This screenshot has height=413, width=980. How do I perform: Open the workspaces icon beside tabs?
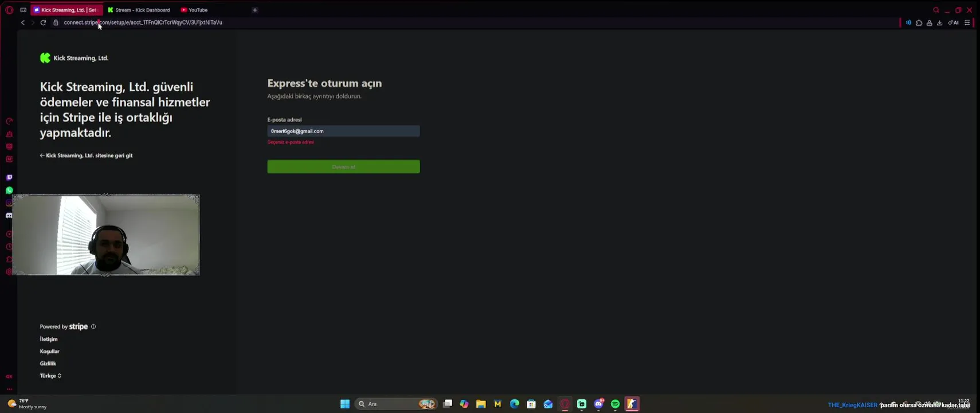click(23, 10)
